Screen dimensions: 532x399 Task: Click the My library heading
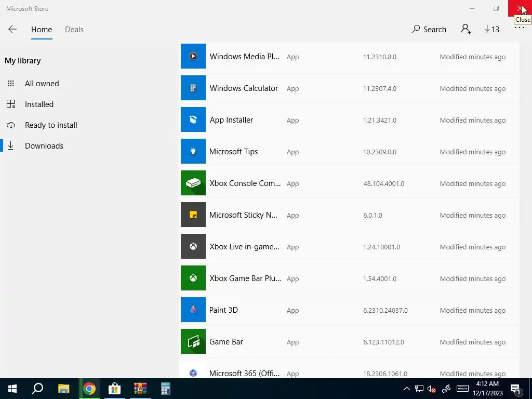pos(23,61)
